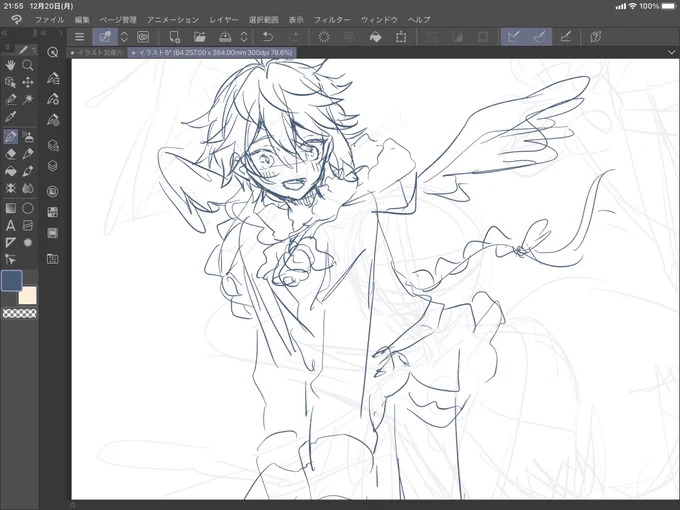This screenshot has width=680, height=510.
Task: Toggle Snap to Grid
Action: tap(565, 37)
